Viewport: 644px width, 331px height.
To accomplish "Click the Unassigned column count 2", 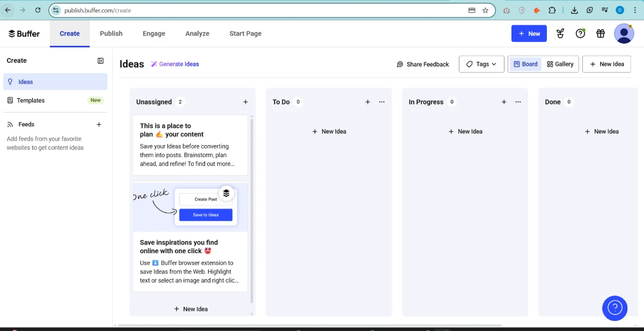I will pos(180,102).
